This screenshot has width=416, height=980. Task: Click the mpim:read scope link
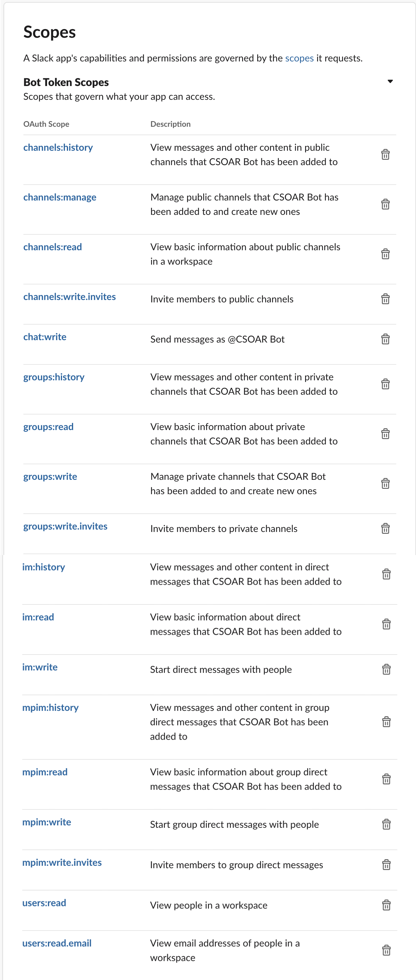coord(45,772)
